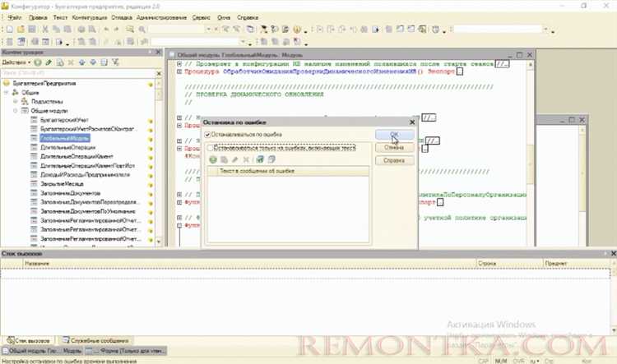Toggle the 'Останавливаться по ошибке' checkbox
This screenshot has height=364, width=617.
click(x=208, y=133)
